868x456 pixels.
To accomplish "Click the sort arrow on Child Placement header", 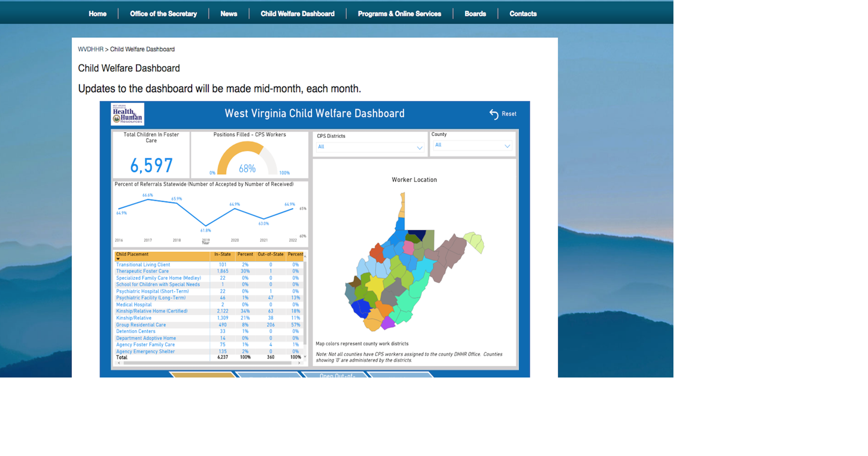I will (119, 259).
